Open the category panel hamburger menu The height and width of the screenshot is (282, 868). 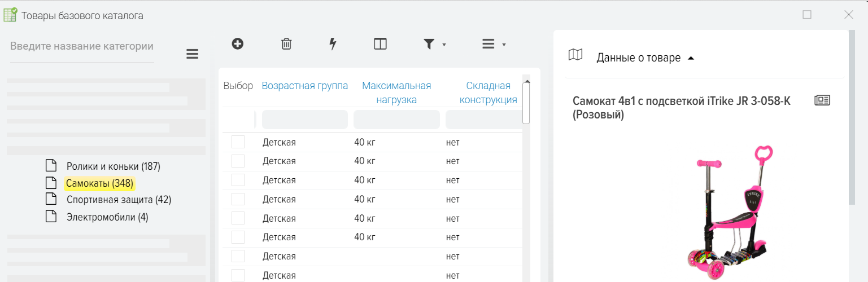click(193, 54)
